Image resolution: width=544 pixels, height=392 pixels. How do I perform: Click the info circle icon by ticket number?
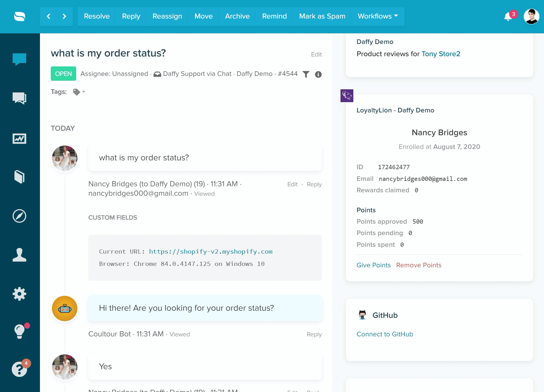pyautogui.click(x=318, y=74)
